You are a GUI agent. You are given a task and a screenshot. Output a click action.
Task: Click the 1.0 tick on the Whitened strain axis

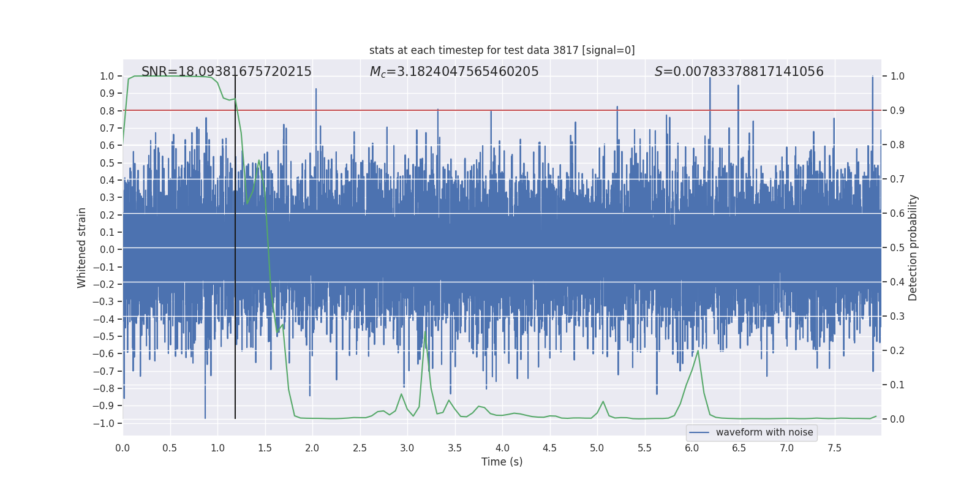pos(107,76)
